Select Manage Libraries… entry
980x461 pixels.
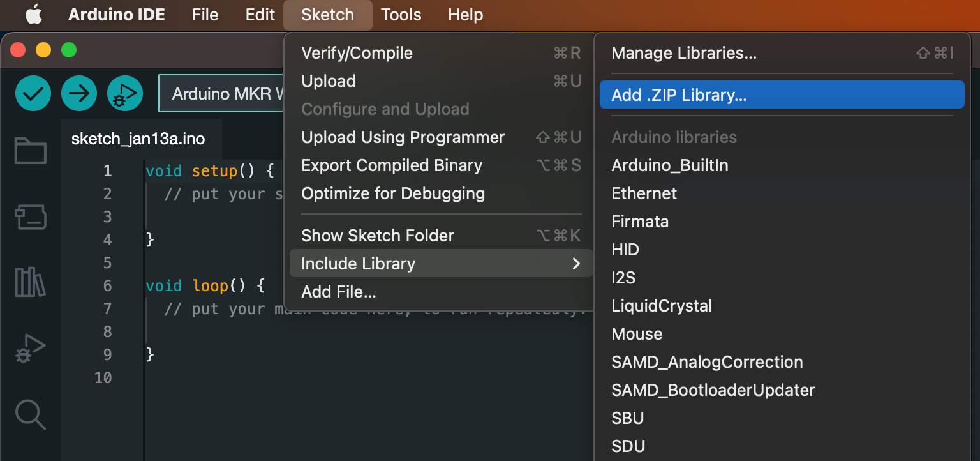coord(684,53)
